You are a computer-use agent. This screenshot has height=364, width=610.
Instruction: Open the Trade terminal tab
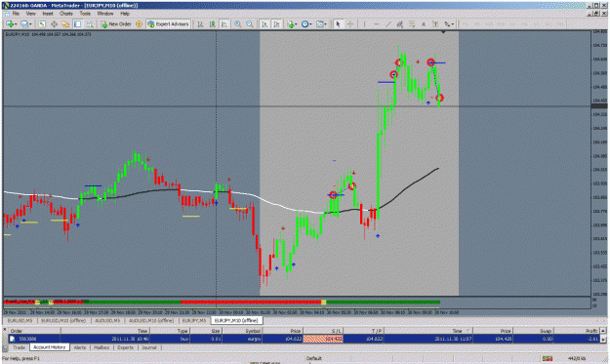19,347
